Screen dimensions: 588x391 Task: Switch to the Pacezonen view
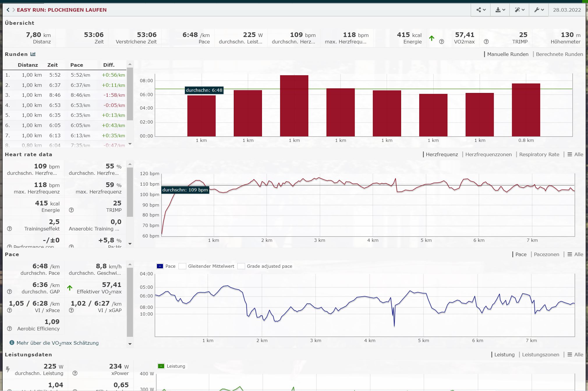click(x=546, y=254)
